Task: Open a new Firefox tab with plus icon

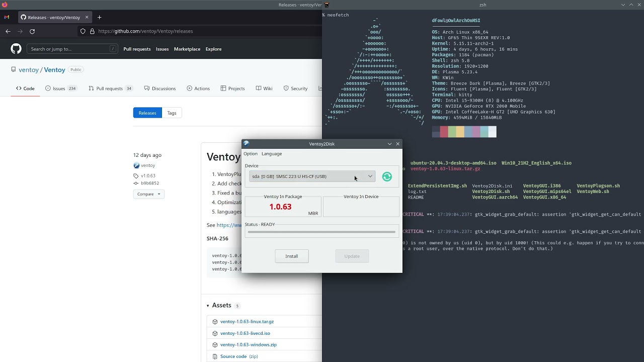Action: 99,17
